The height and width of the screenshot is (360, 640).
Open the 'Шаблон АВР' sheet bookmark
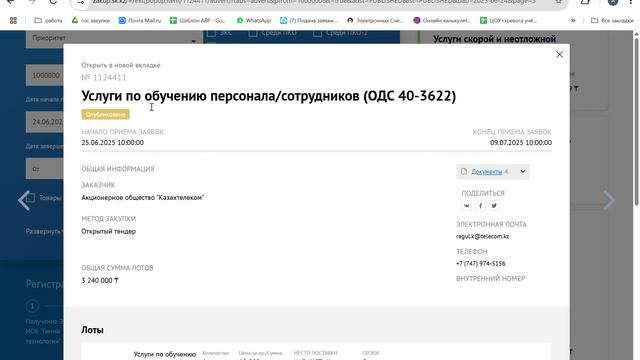coord(198,20)
